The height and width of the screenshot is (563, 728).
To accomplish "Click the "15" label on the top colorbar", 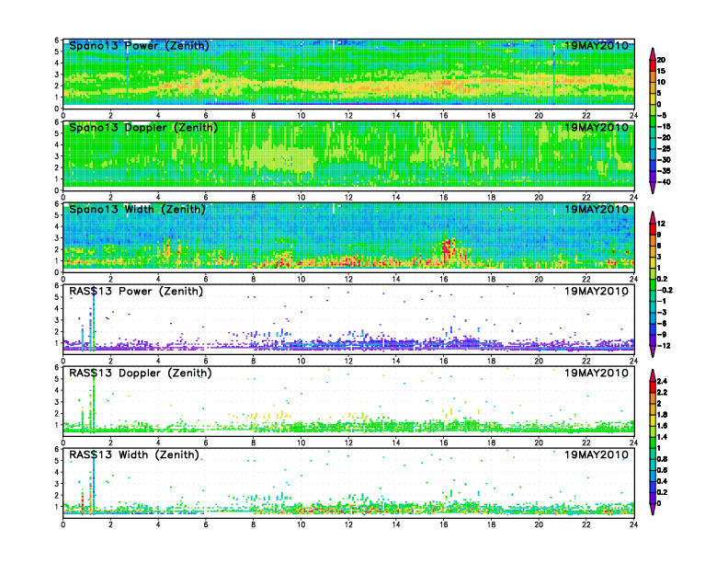I will point(661,71).
